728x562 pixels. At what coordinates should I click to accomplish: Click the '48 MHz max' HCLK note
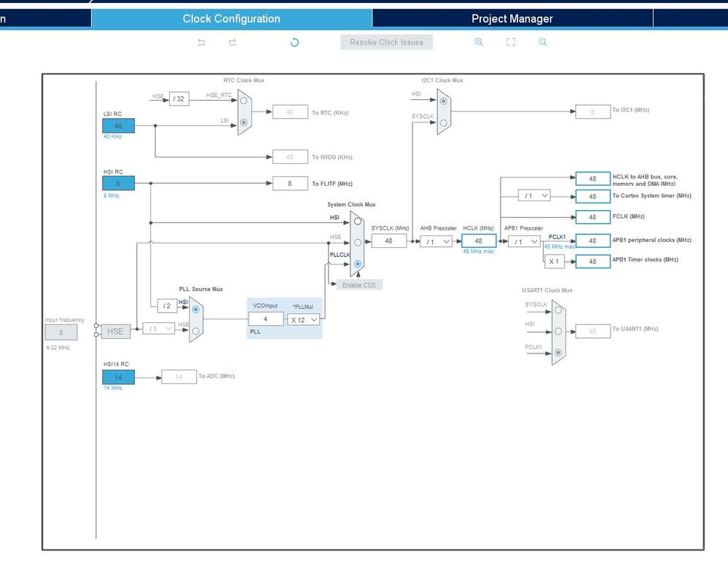coord(479,251)
